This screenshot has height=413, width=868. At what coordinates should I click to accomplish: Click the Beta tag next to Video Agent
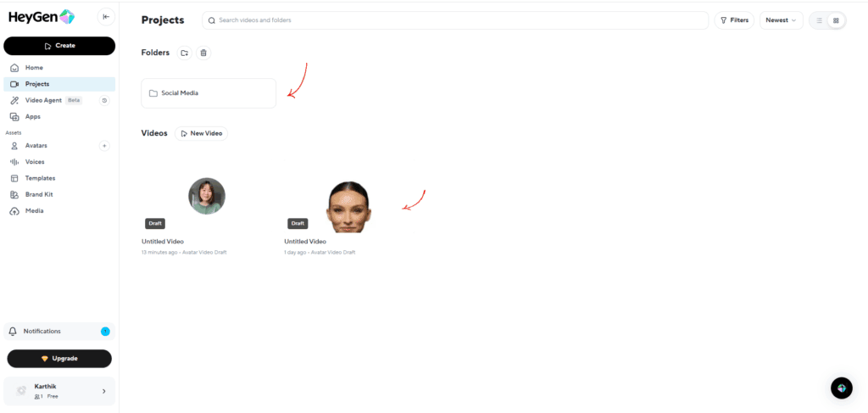point(74,101)
